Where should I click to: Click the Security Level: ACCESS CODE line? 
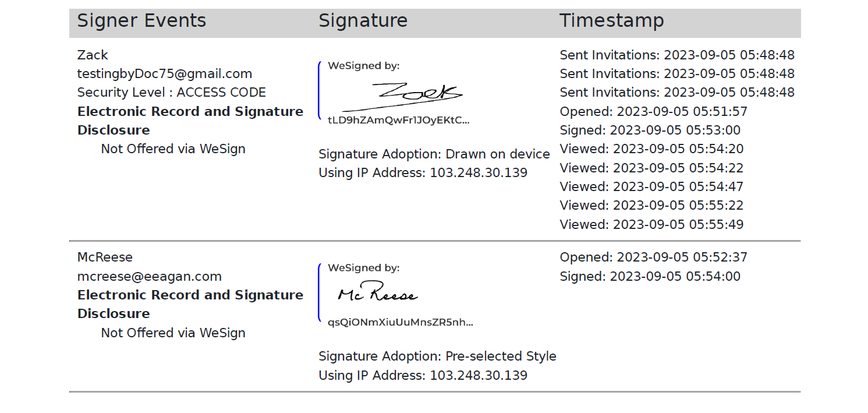pyautogui.click(x=172, y=93)
